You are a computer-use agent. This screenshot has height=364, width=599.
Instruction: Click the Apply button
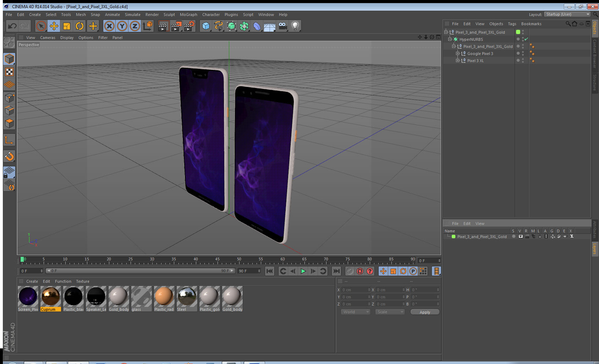(x=425, y=312)
